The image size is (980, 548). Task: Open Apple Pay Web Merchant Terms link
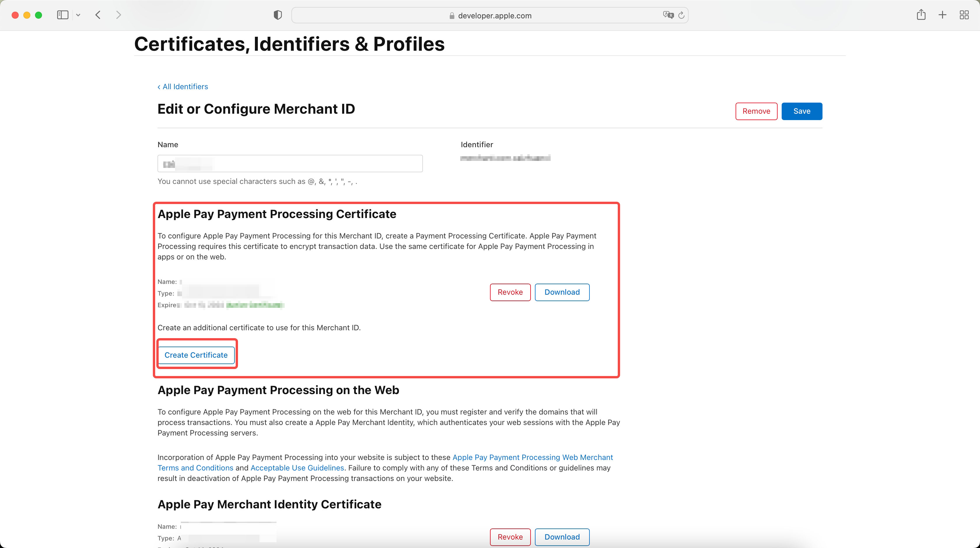tap(533, 457)
